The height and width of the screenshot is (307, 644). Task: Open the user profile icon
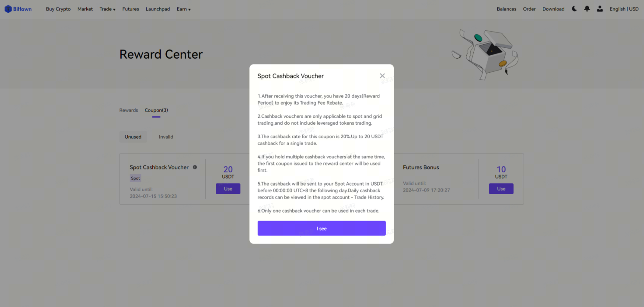click(x=600, y=9)
